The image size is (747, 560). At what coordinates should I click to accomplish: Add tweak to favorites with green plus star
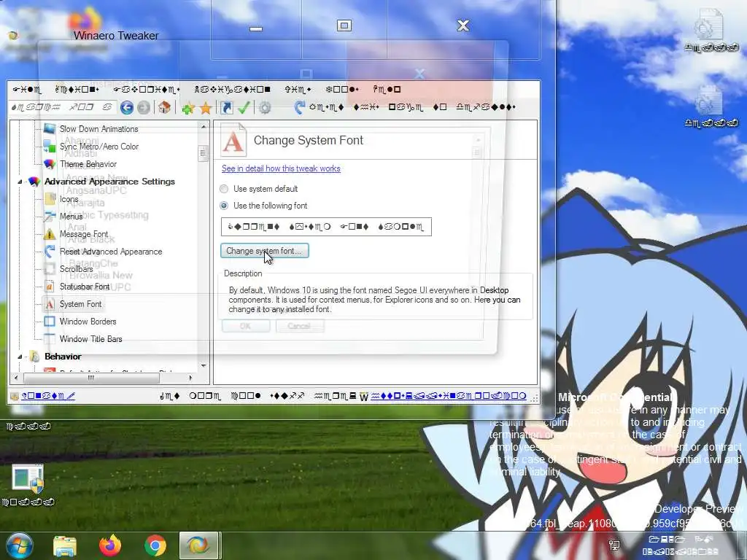click(188, 108)
